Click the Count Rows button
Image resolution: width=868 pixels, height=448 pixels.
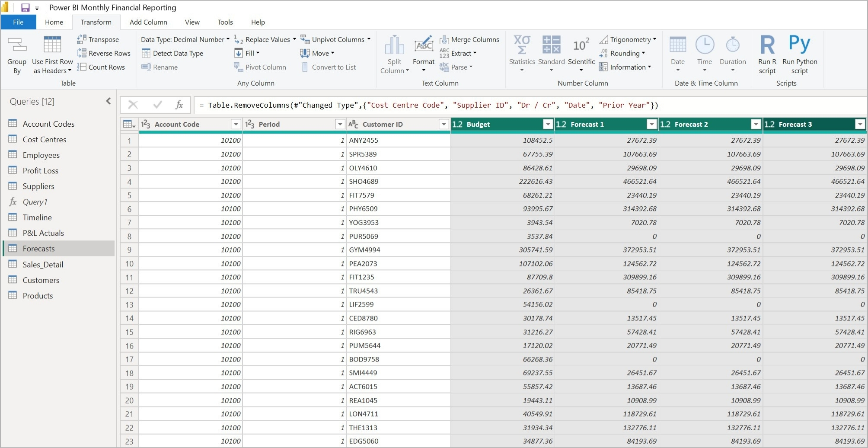coord(101,67)
